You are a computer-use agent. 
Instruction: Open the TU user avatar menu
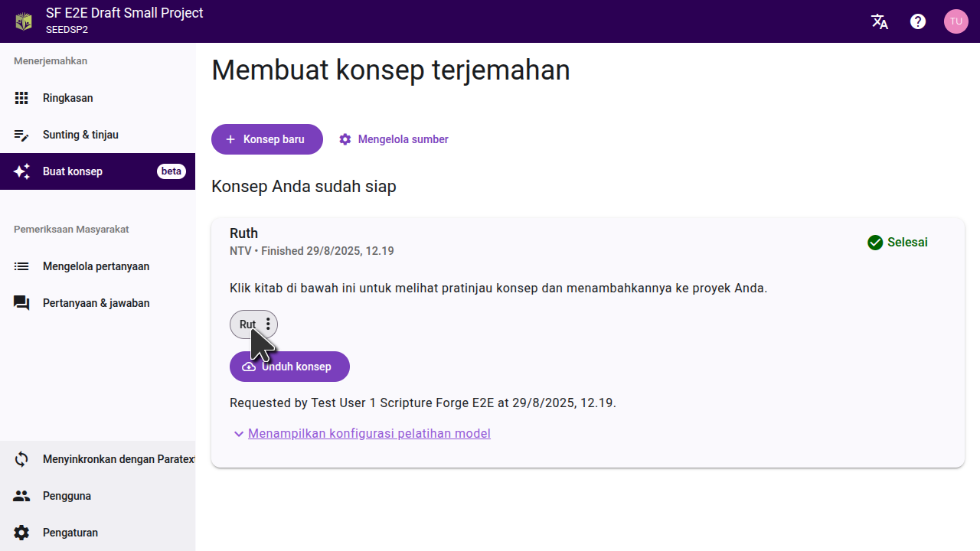(955, 21)
